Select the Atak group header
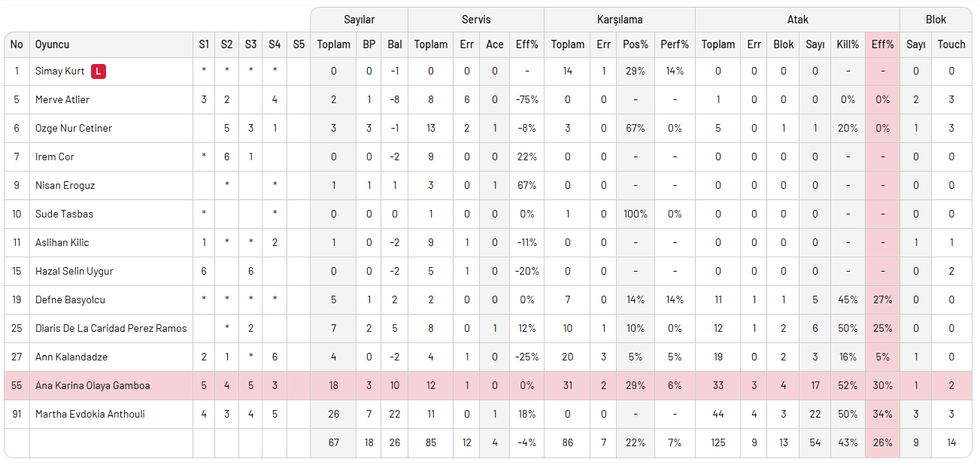 [797, 20]
